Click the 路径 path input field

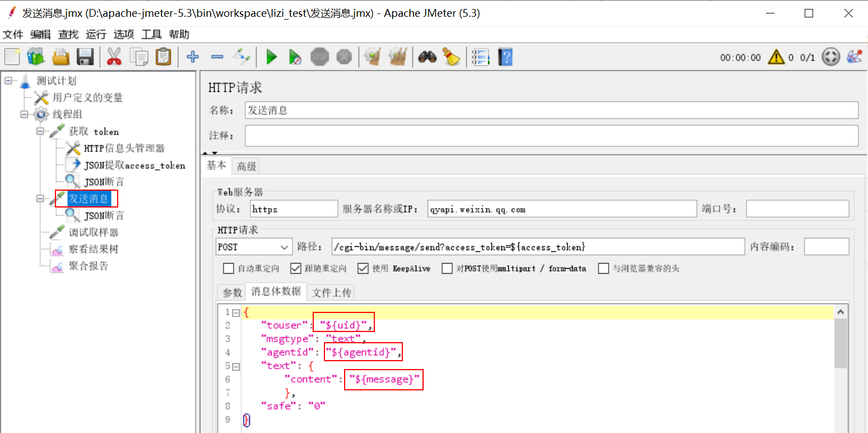537,247
